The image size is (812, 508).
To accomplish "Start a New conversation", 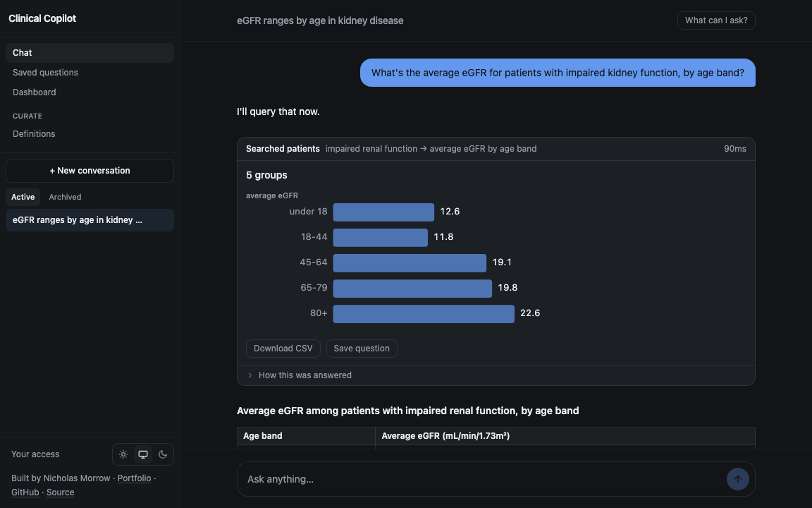I will [x=90, y=171].
